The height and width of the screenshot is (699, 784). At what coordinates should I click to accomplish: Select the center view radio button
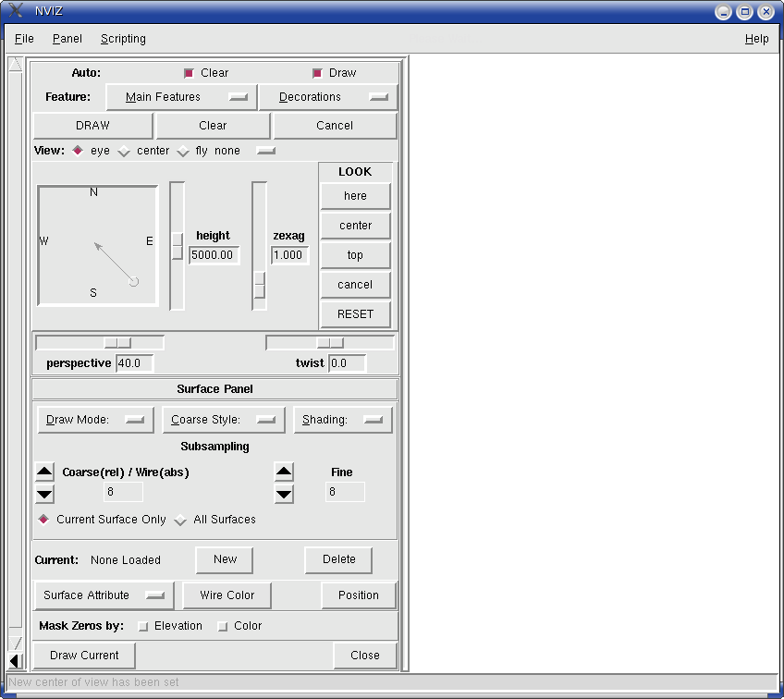pyautogui.click(x=124, y=151)
